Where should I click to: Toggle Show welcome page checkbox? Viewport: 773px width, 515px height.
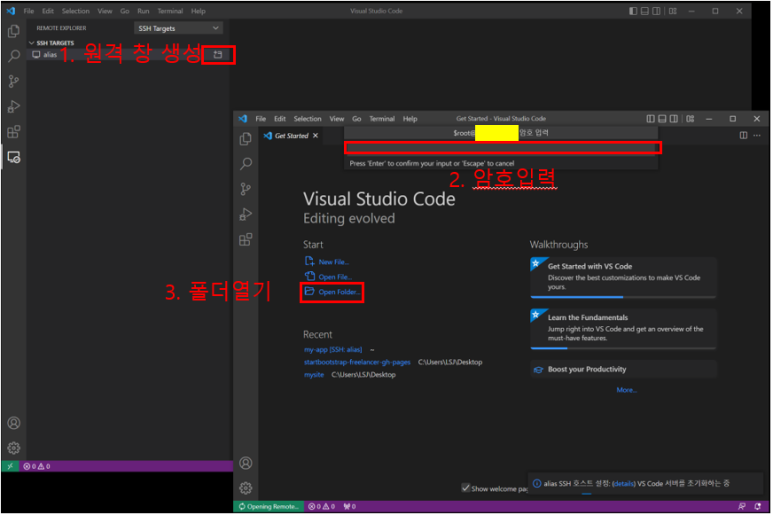tap(465, 488)
